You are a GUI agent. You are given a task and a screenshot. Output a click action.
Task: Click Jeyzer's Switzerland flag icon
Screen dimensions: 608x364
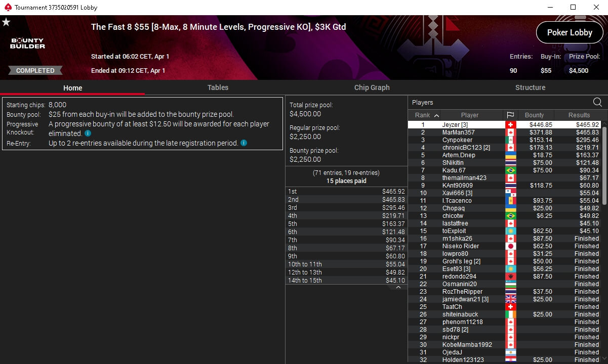point(510,125)
